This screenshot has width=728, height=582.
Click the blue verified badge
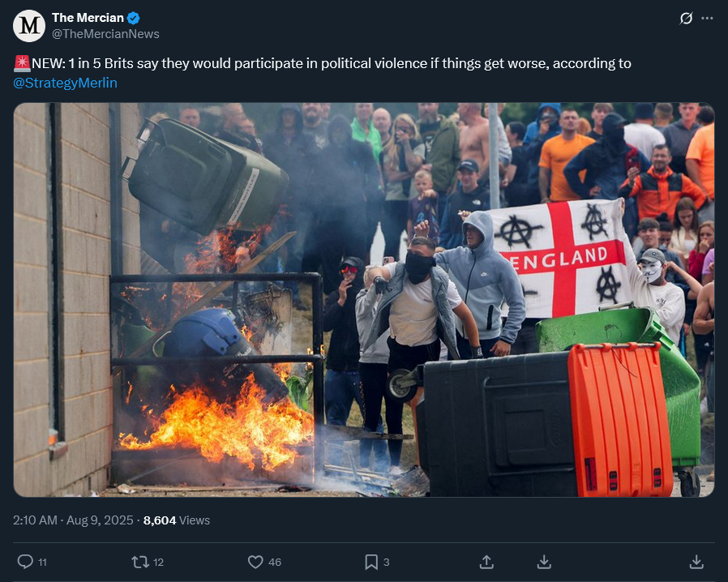(134, 18)
